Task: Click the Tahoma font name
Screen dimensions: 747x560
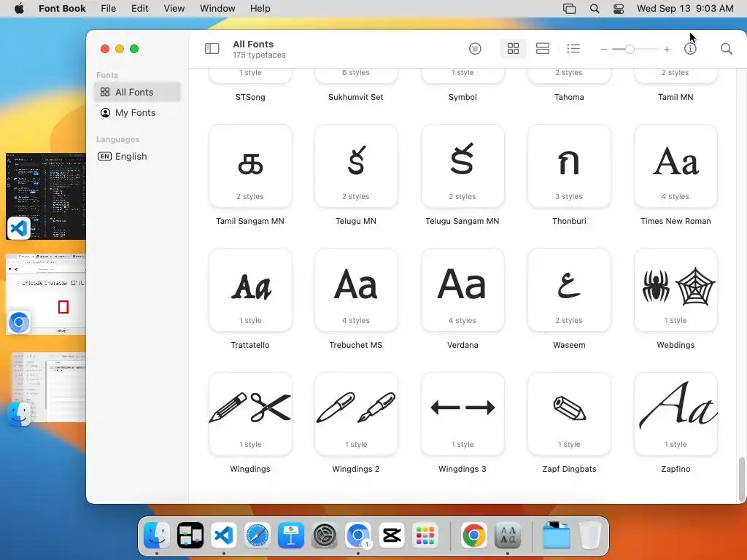Action: (x=569, y=97)
